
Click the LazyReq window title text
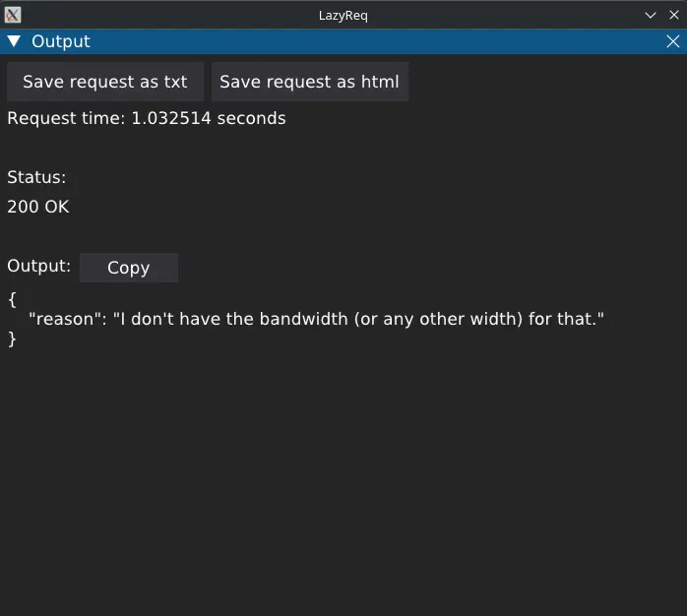pos(343,16)
